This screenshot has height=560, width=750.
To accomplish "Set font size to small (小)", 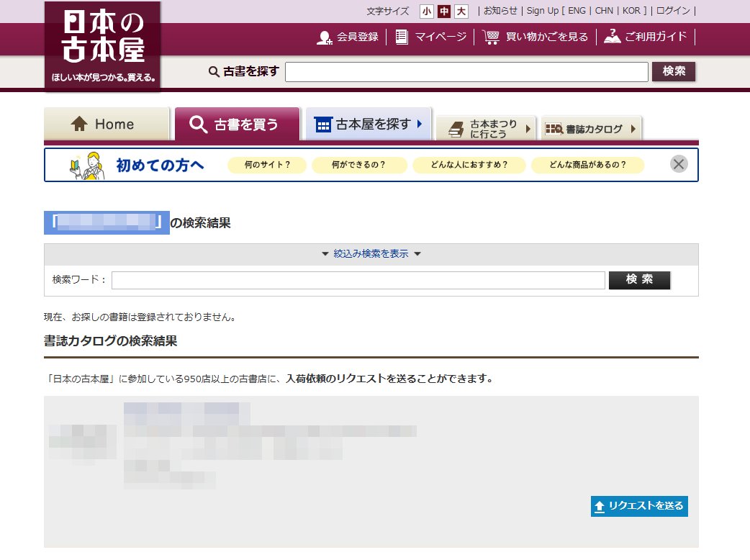I will click(x=427, y=11).
